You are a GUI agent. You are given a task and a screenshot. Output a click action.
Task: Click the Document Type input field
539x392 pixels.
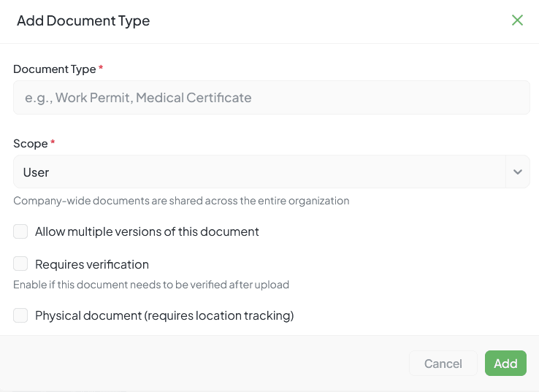271,98
